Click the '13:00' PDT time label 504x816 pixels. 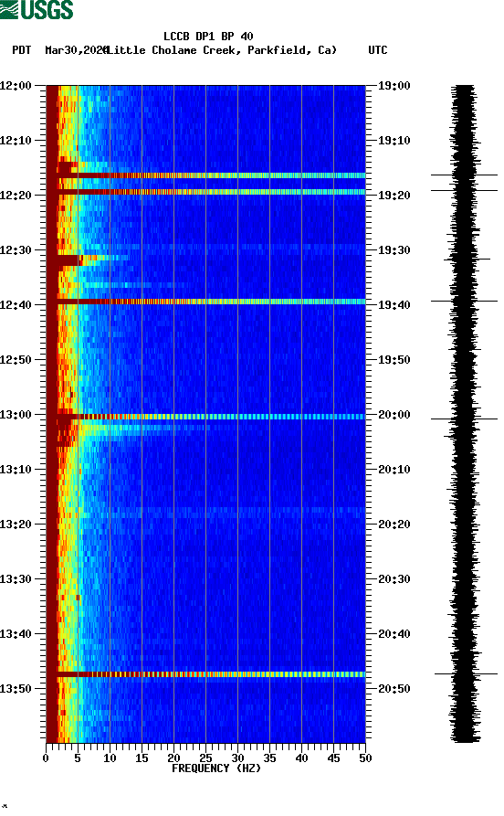(16, 415)
